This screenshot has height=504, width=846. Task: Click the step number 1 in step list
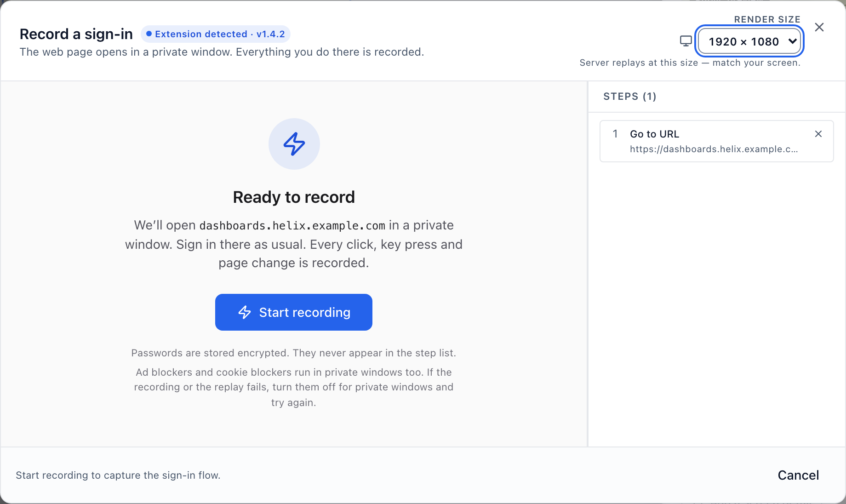pyautogui.click(x=615, y=134)
